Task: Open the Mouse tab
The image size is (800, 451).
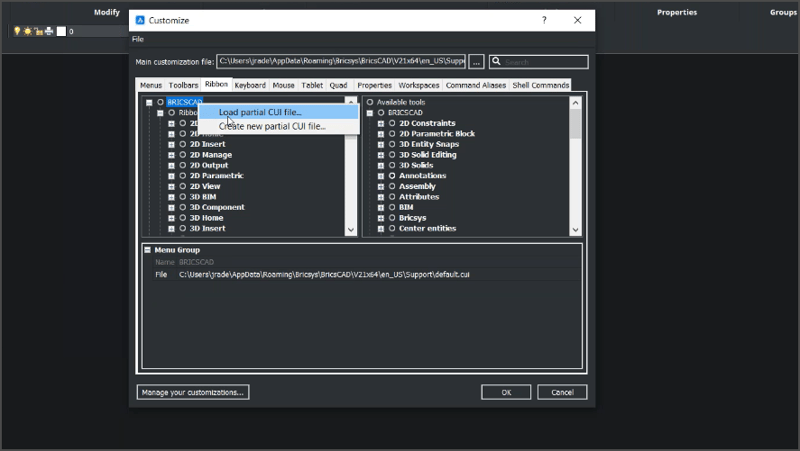Action: [x=283, y=85]
